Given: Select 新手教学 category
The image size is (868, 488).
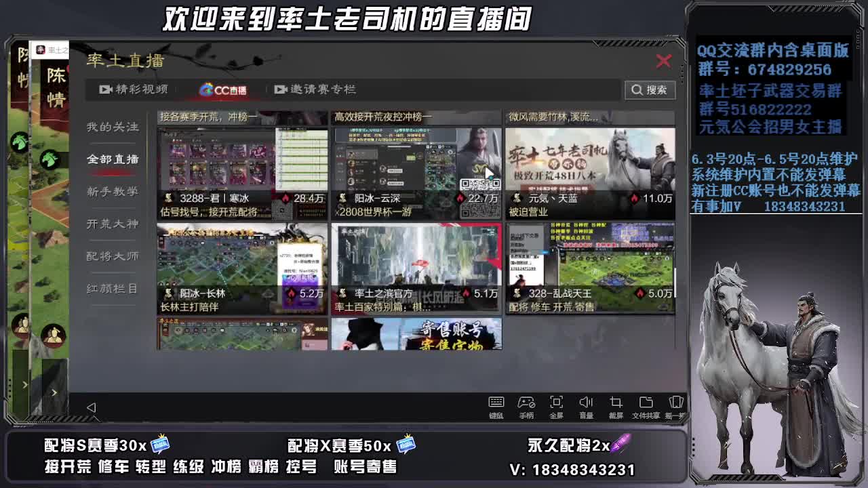Looking at the screenshot, I should pyautogui.click(x=113, y=192).
